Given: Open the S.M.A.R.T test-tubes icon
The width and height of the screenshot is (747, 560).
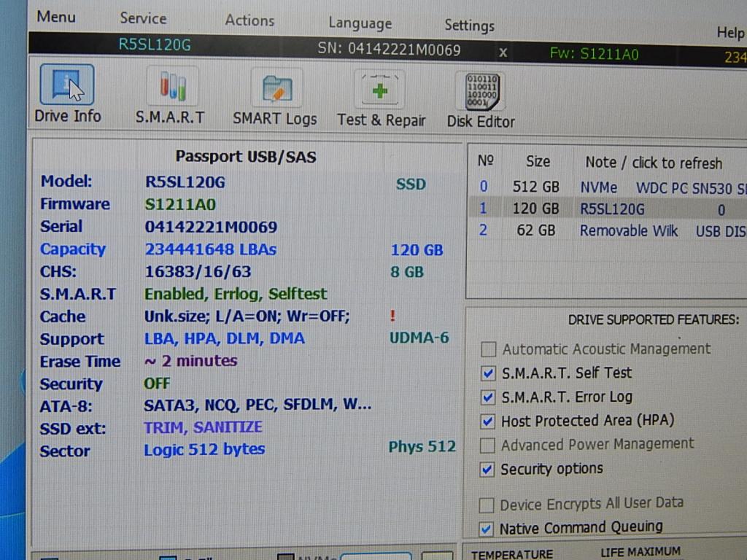Looking at the screenshot, I should tap(172, 86).
